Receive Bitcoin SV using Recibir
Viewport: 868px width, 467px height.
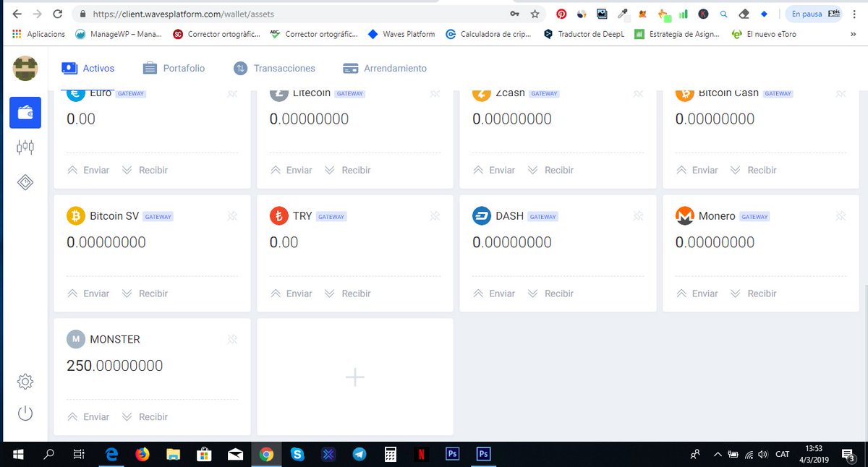point(145,294)
